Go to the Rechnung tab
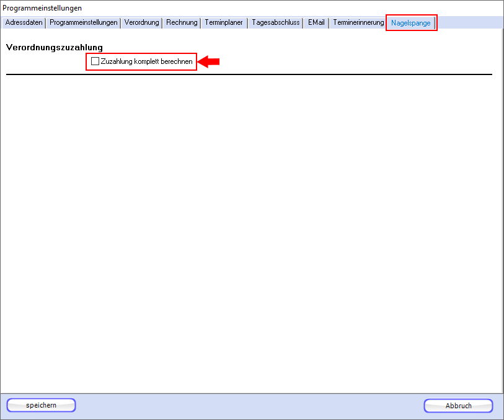The height and width of the screenshot is (420, 504). 182,22
